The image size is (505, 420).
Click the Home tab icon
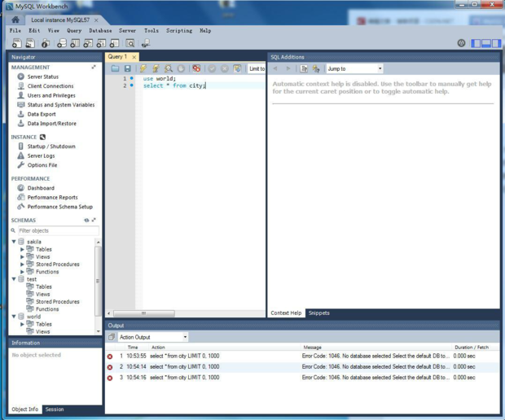[15, 20]
